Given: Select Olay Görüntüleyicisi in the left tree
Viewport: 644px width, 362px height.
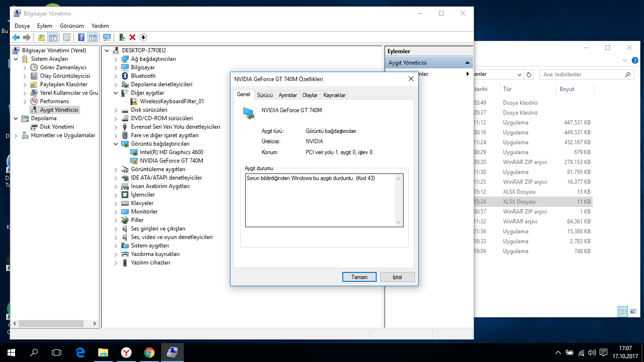Looking at the screenshot, I should coord(65,76).
